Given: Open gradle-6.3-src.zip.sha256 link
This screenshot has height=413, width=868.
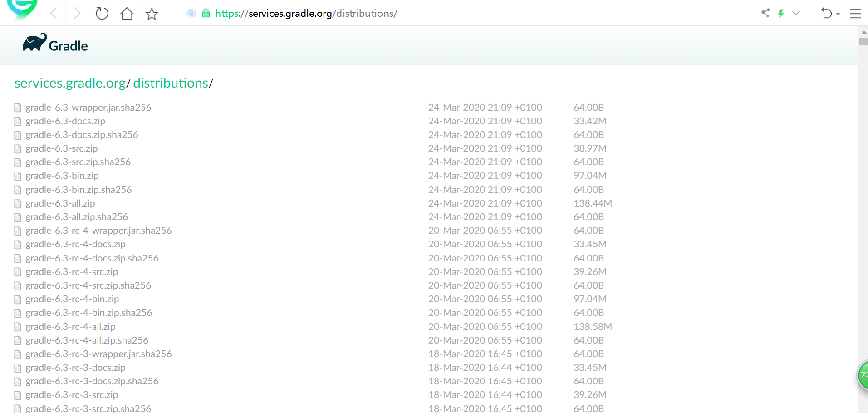Looking at the screenshot, I should [78, 162].
